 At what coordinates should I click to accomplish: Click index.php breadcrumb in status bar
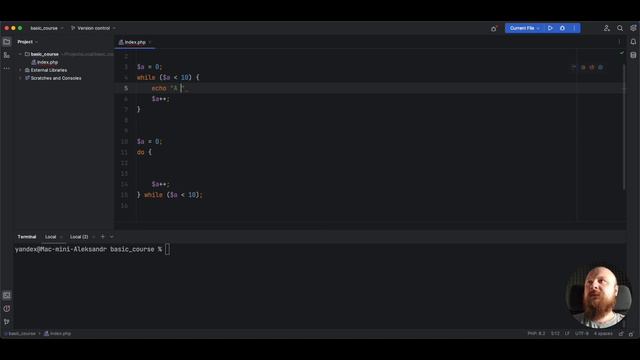tap(58, 333)
